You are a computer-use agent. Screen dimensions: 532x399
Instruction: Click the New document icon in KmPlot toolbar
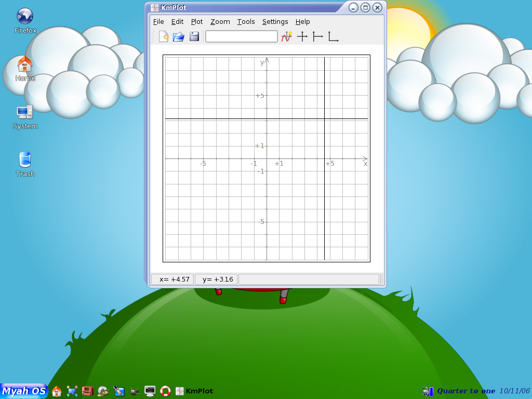coord(164,37)
